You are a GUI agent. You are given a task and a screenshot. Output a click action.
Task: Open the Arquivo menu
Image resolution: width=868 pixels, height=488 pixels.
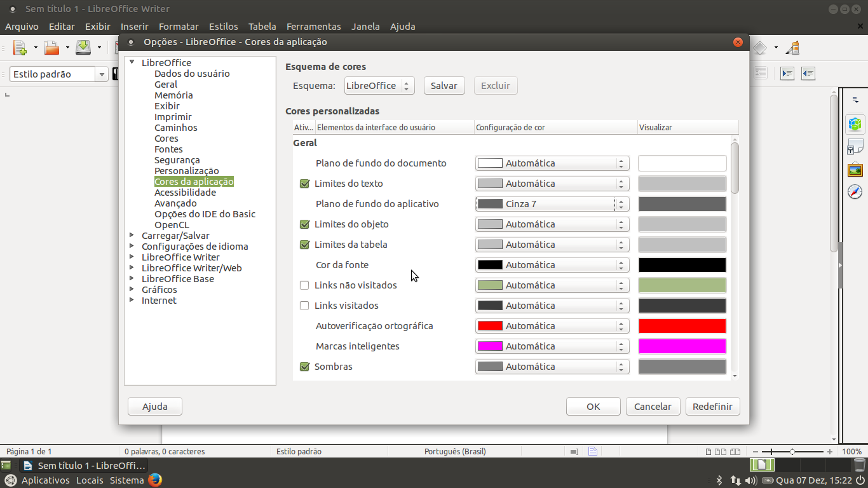click(x=22, y=27)
